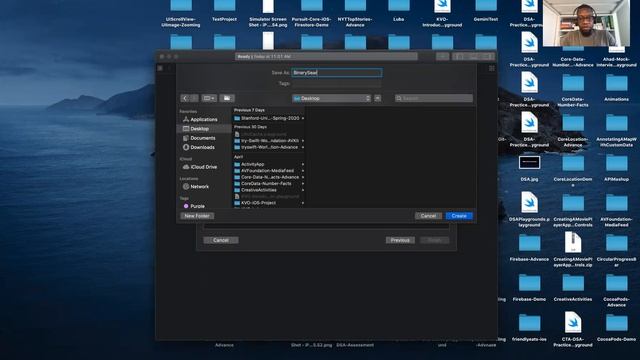640x360 pixels.
Task: Click the Tags input field
Action: pyautogui.click(x=337, y=84)
